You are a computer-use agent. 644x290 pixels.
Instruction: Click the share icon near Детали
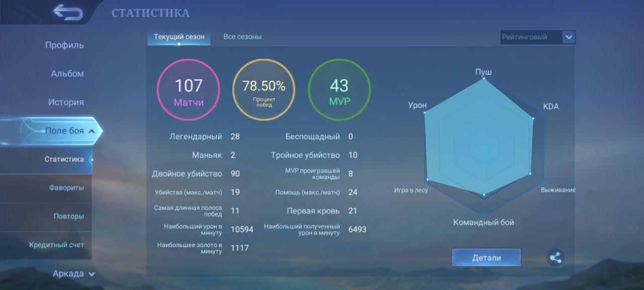tap(555, 258)
